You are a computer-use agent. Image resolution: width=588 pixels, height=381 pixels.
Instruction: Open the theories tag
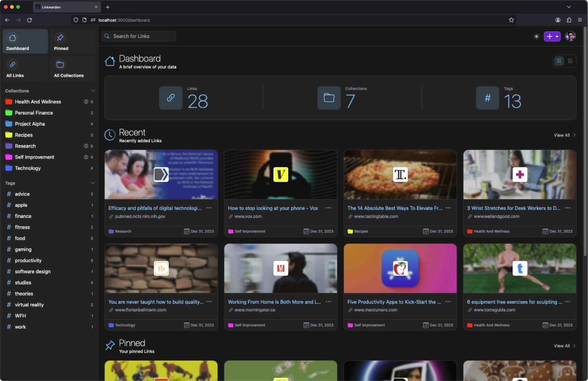click(49, 294)
